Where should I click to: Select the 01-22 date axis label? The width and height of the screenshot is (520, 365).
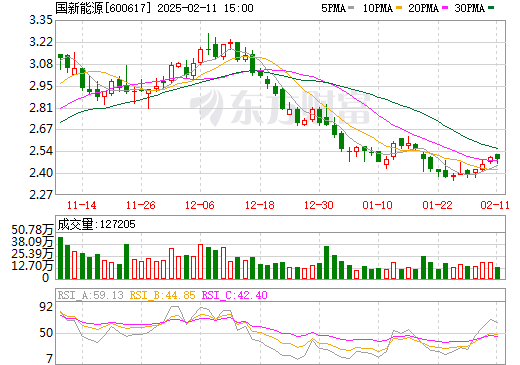tap(438, 205)
